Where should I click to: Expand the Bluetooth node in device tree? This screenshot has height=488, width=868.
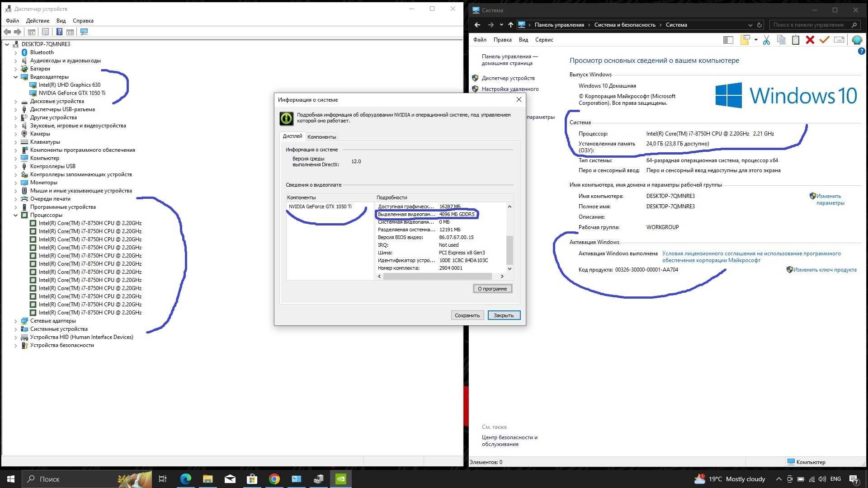tap(15, 52)
